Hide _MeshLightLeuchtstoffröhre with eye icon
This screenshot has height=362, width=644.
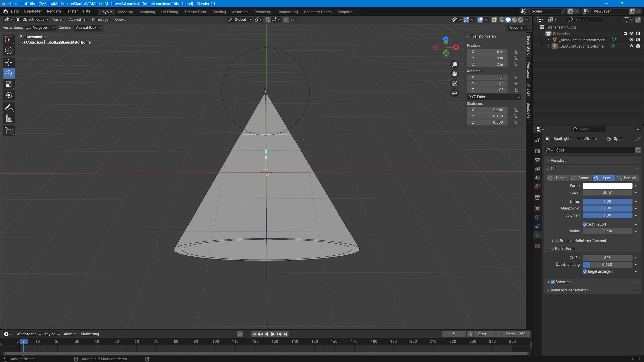631,40
